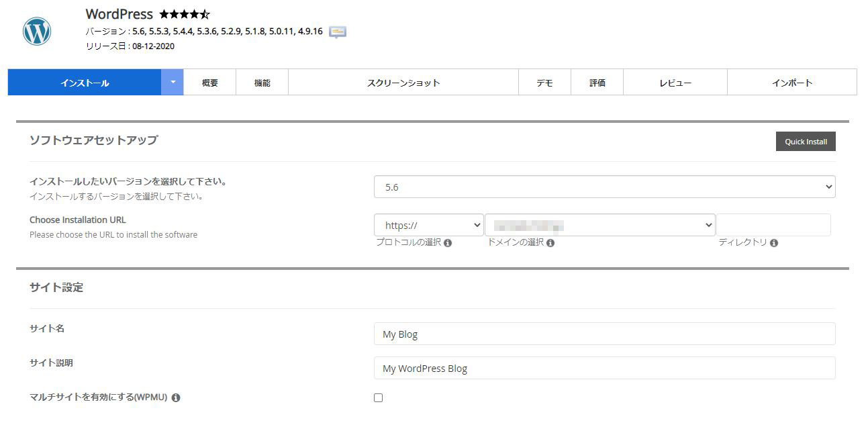This screenshot has width=868, height=431.
Task: Show info icon for マルチサイトを有効にする(WPMU)
Action: tap(176, 397)
